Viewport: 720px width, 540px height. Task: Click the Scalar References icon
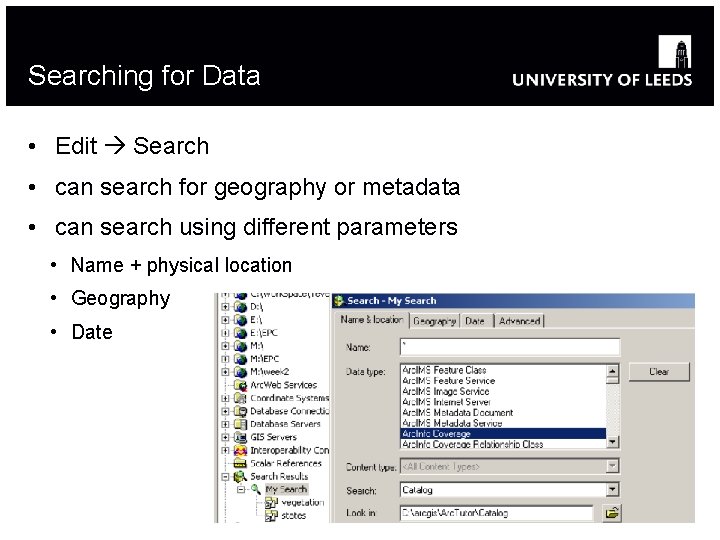[241, 463]
